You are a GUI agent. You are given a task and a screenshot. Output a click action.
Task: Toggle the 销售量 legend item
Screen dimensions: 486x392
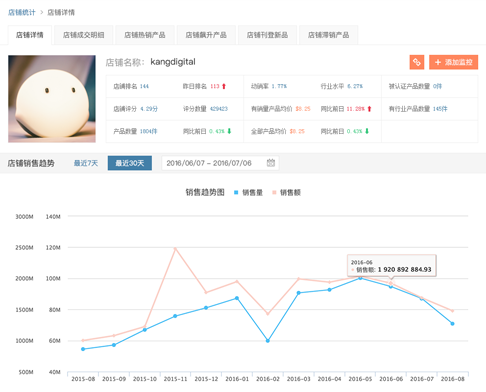(248, 192)
